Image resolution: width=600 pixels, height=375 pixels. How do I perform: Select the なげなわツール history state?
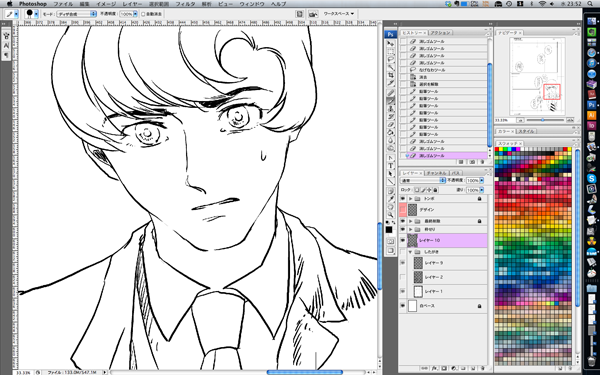pyautogui.click(x=443, y=70)
